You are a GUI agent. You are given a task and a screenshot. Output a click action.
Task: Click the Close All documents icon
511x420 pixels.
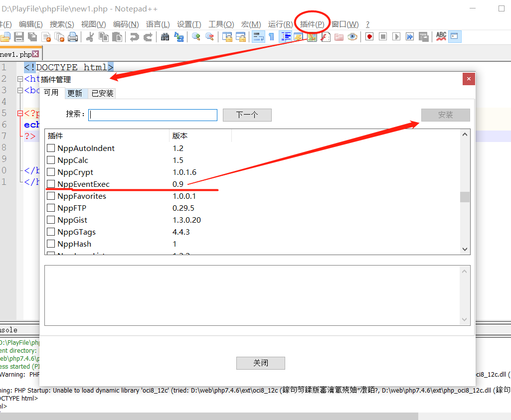[x=59, y=37]
